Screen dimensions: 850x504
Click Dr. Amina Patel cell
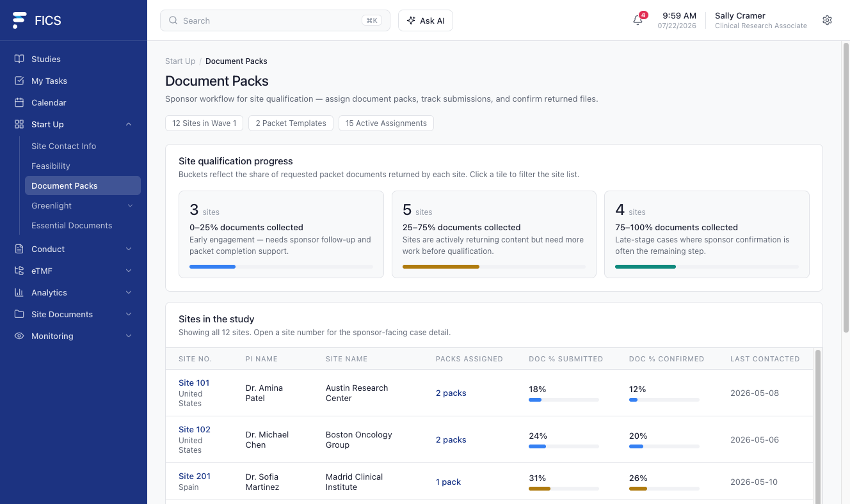coord(264,393)
